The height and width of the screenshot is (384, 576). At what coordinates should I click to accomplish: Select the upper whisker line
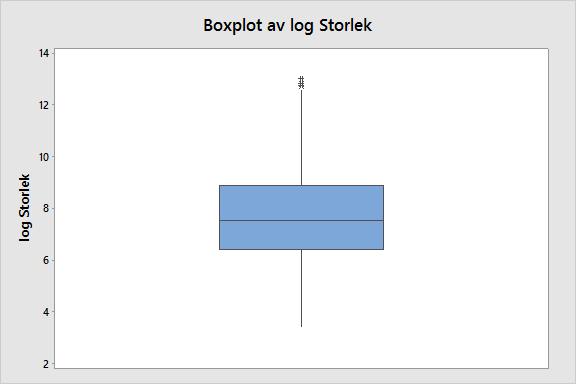tap(302, 138)
